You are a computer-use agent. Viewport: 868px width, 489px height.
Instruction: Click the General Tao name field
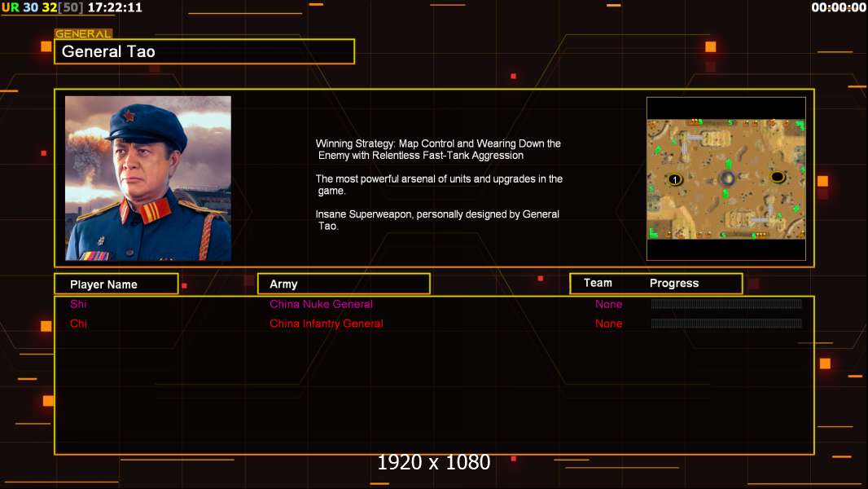204,51
